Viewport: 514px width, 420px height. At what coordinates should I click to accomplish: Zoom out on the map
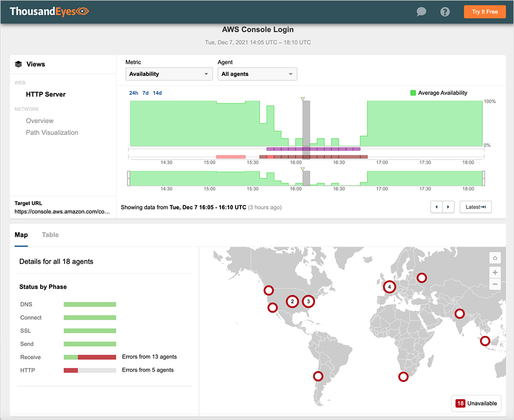pyautogui.click(x=495, y=284)
